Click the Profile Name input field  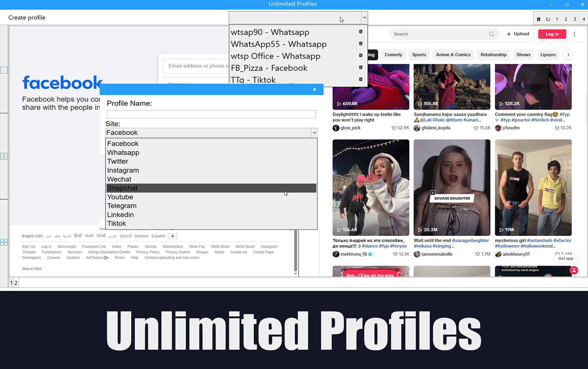click(x=211, y=114)
